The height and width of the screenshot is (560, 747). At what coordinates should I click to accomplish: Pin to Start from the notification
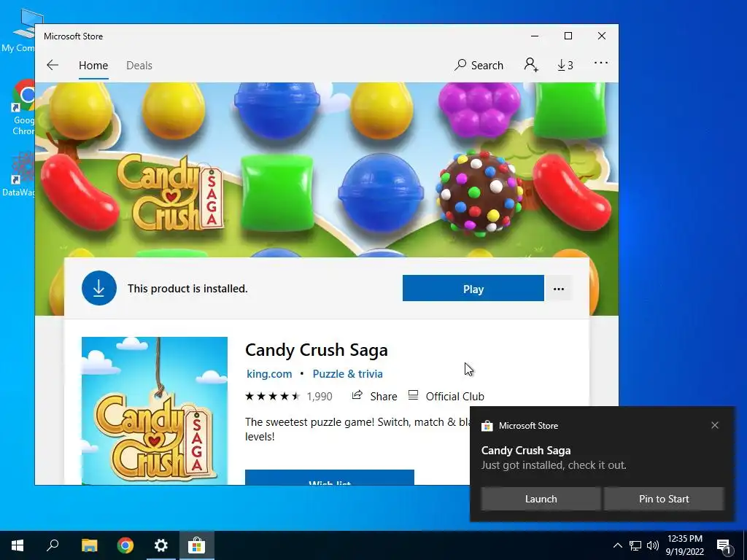(664, 499)
